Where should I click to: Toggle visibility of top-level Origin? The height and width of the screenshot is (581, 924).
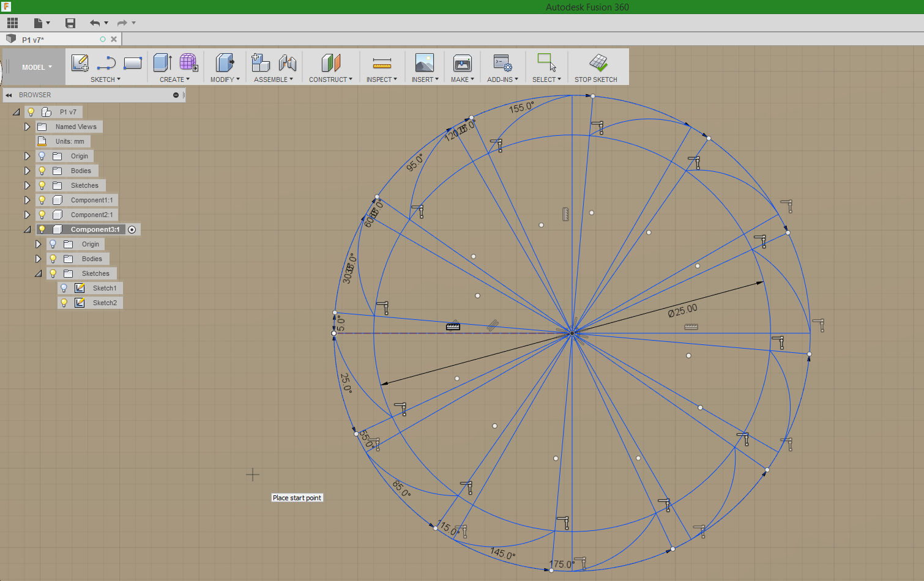pos(42,156)
